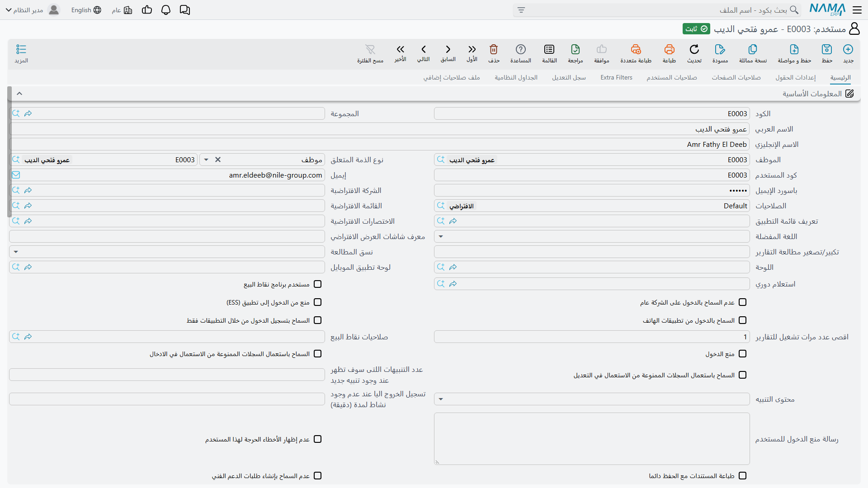Click the طباعة متعدده icon

pos(636,49)
